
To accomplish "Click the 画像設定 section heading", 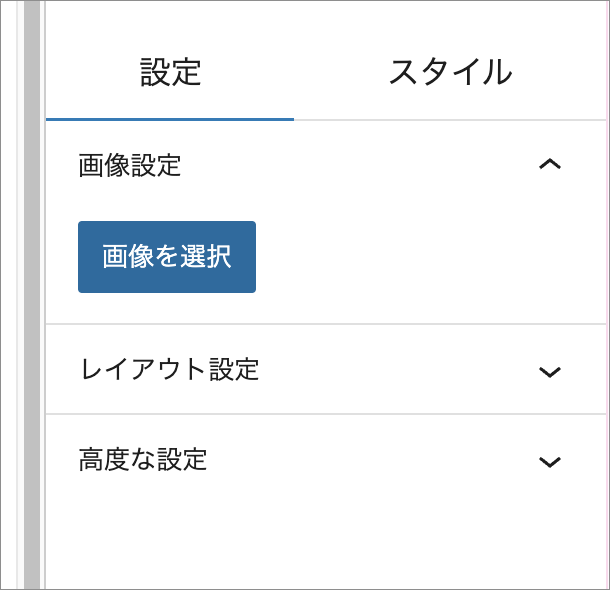I will [x=130, y=165].
